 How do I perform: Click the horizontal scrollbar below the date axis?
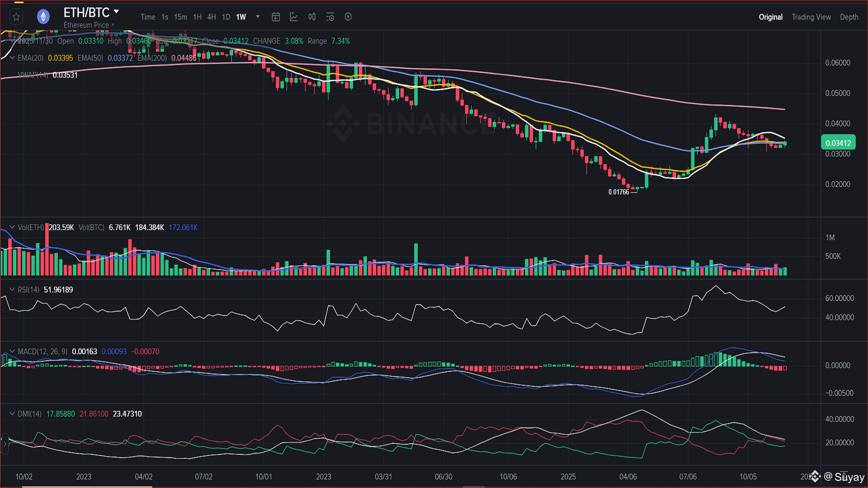tap(87, 486)
